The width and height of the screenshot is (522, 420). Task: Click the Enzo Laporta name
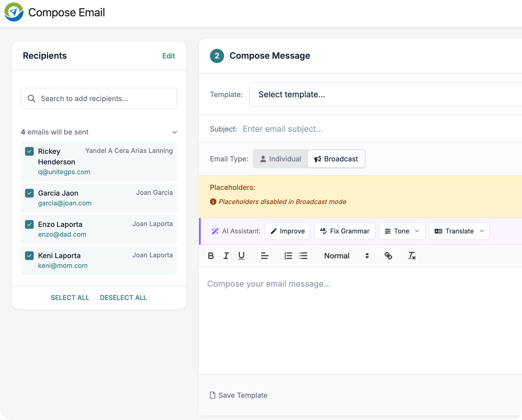[60, 224]
